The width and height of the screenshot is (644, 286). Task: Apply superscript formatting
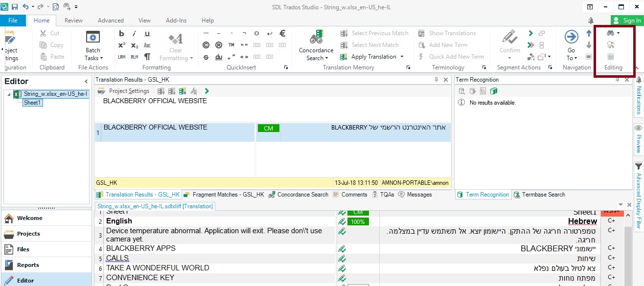point(122,45)
